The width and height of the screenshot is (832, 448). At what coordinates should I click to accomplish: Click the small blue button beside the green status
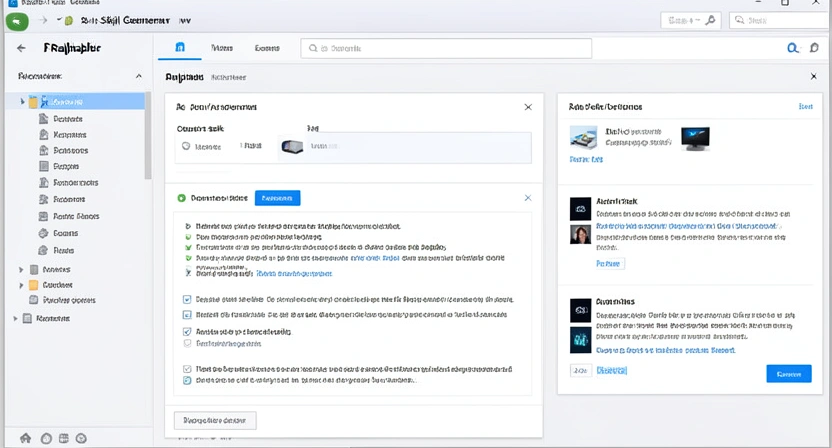[277, 198]
